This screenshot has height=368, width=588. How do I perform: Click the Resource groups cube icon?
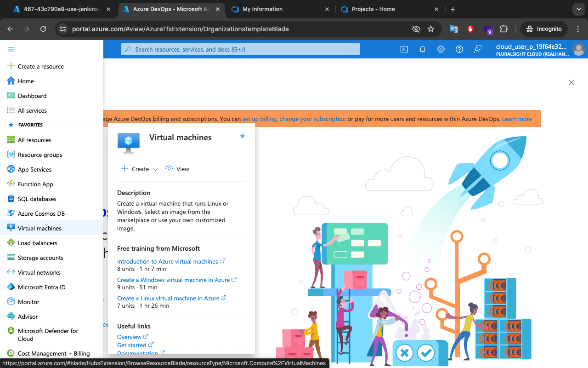coord(11,155)
